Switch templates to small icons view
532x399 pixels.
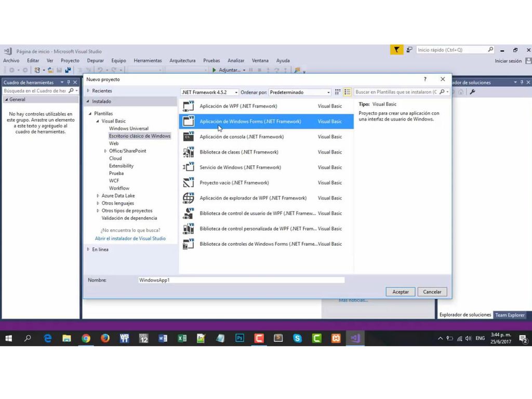coord(338,92)
